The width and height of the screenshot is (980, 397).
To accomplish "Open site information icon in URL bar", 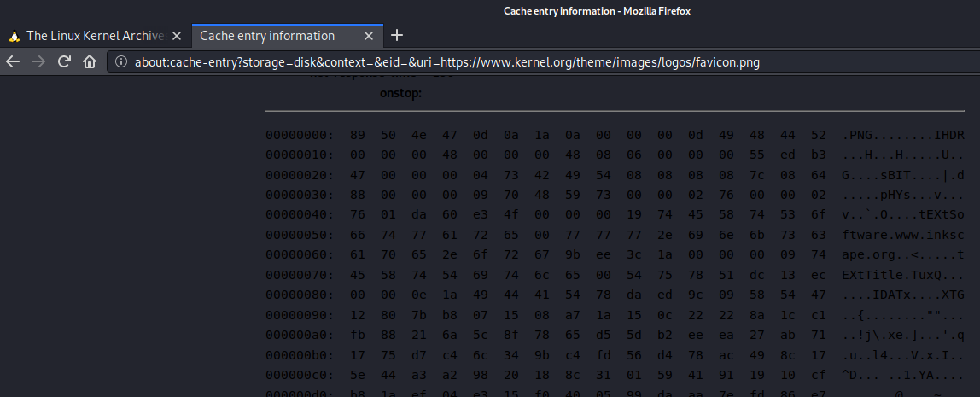I will 122,61.
